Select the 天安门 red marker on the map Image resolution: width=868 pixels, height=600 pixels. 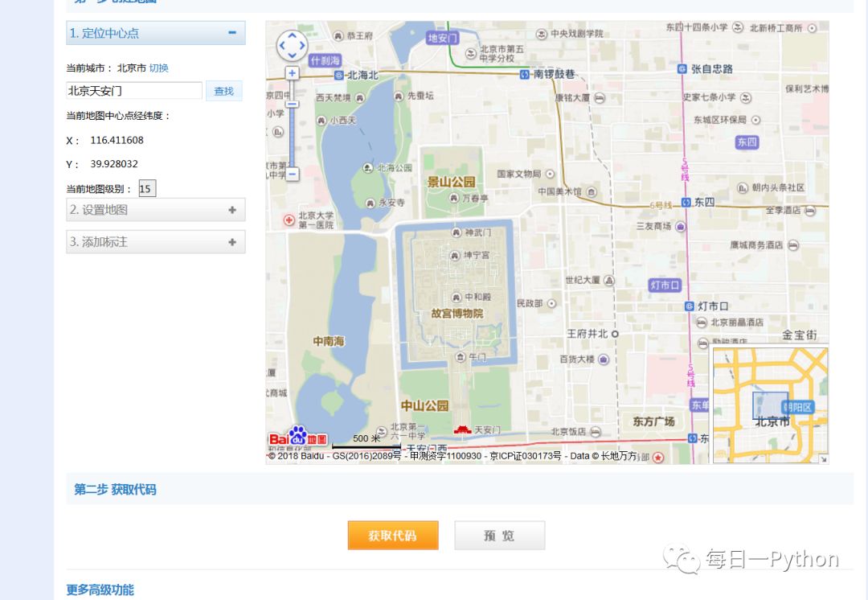(x=462, y=430)
